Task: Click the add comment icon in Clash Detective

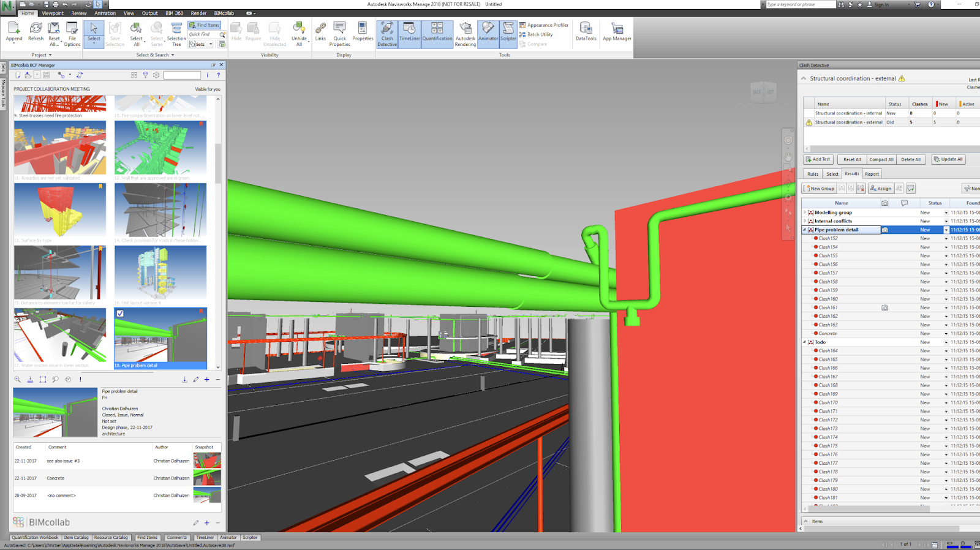Action: click(911, 189)
